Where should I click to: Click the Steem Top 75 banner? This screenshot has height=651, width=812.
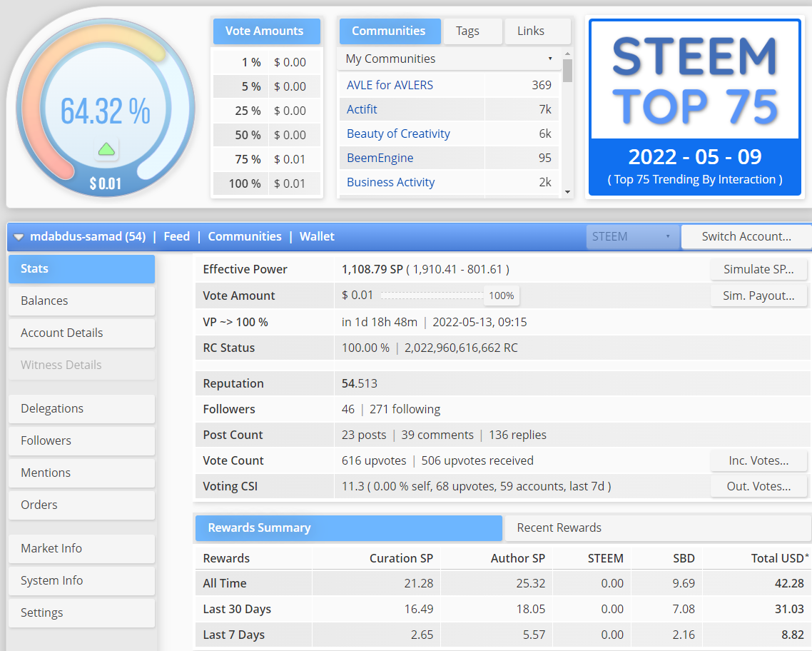(x=695, y=108)
